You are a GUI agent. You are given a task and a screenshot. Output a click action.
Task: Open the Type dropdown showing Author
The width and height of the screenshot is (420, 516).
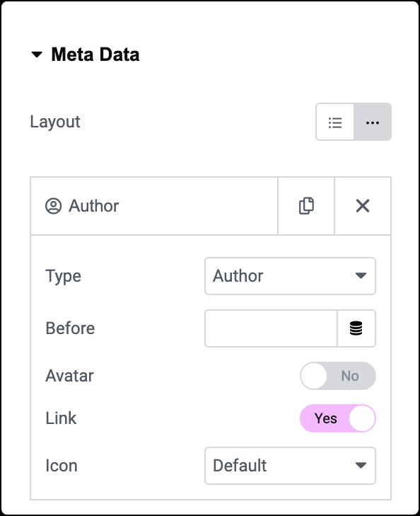coord(290,276)
